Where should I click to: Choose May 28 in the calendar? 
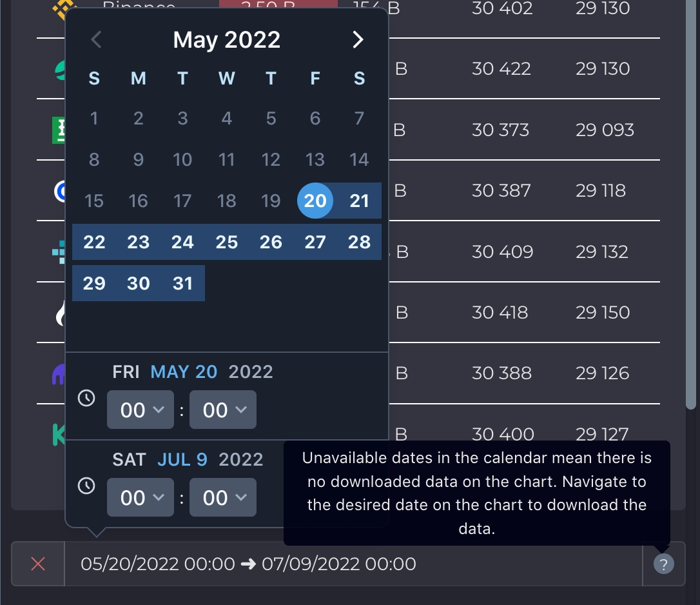359,242
